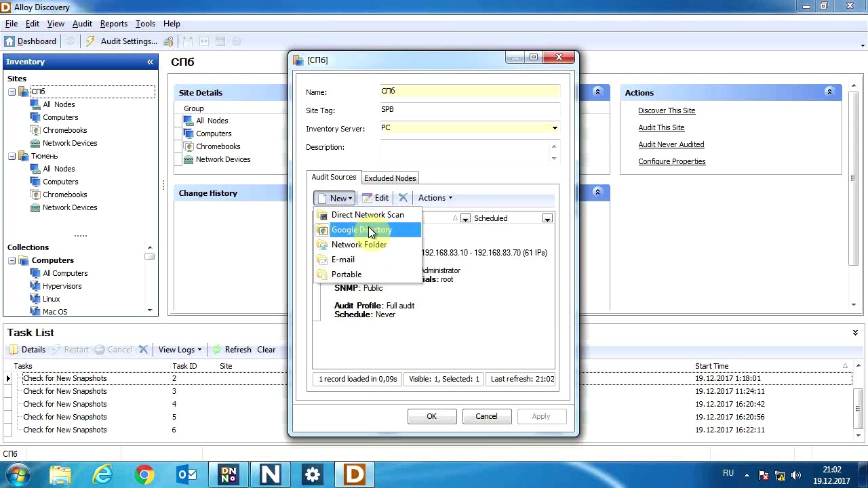Open the View Logs dropdown
Screen dimensions: 868x488
[x=180, y=350]
